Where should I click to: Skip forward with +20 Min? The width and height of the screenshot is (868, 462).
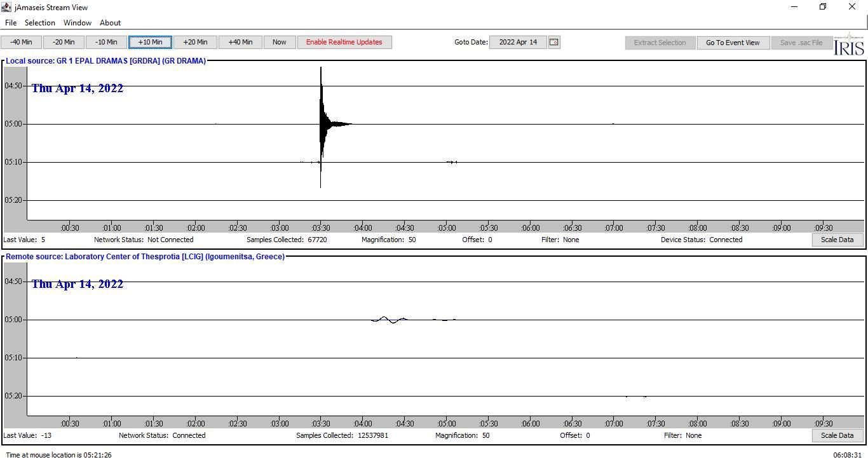point(195,42)
